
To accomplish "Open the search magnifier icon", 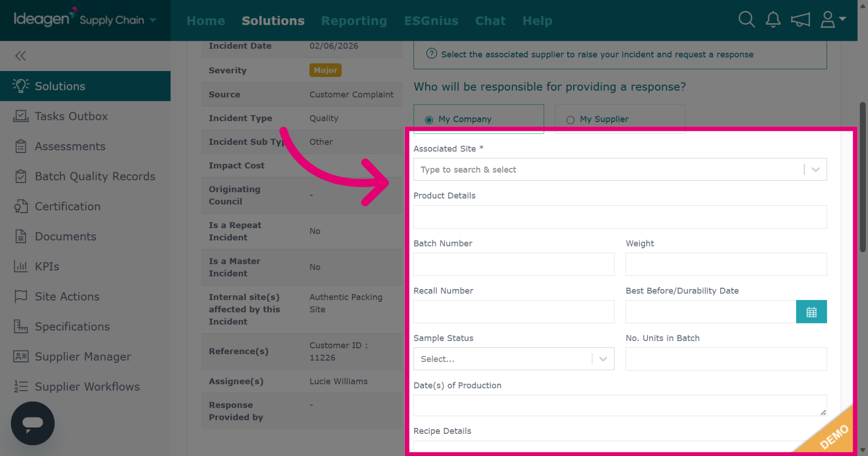I will click(746, 19).
